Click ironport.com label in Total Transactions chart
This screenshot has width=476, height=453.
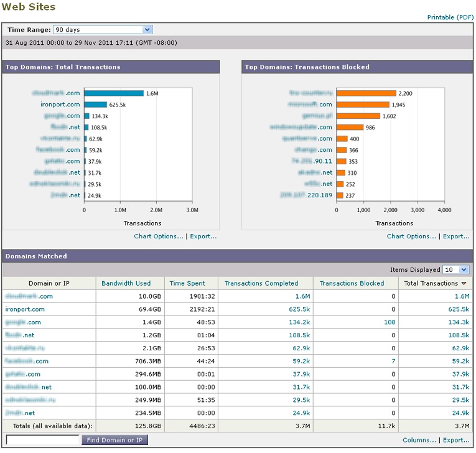coord(60,105)
